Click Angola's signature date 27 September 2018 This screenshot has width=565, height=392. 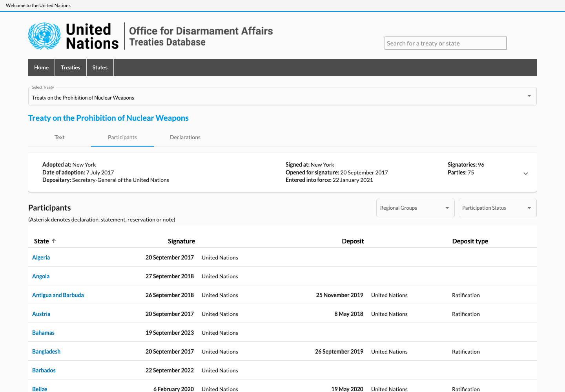(x=169, y=276)
